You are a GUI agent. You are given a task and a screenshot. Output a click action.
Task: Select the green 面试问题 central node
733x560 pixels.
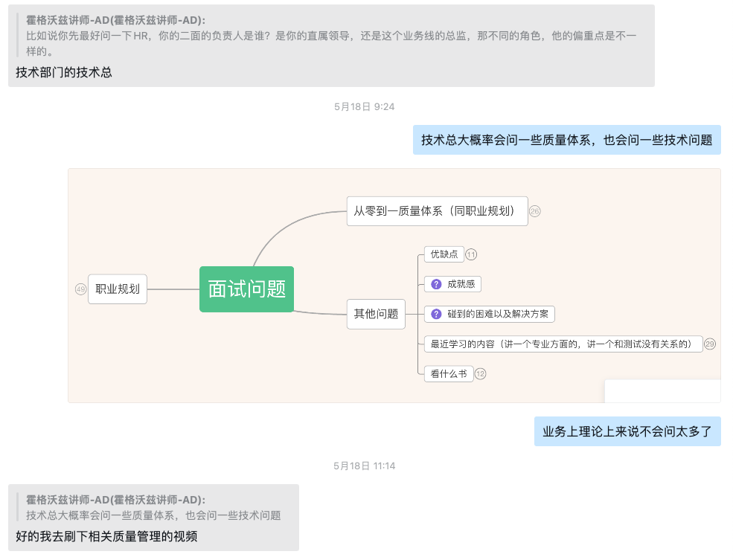click(x=246, y=289)
